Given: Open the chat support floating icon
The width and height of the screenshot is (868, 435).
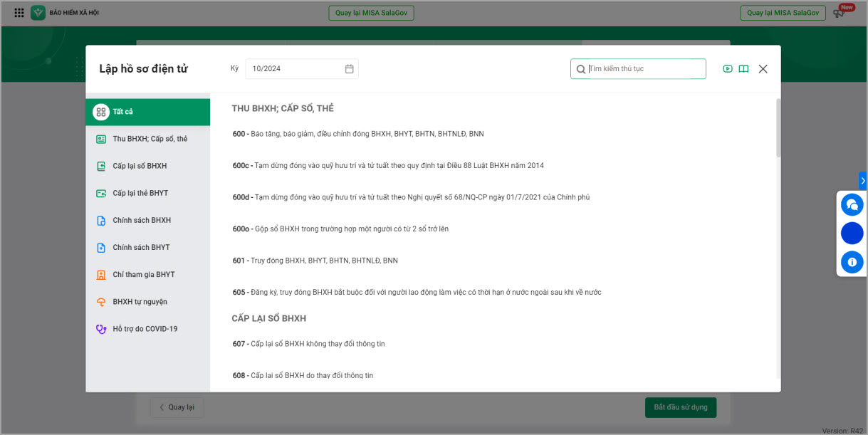Looking at the screenshot, I should [852, 205].
